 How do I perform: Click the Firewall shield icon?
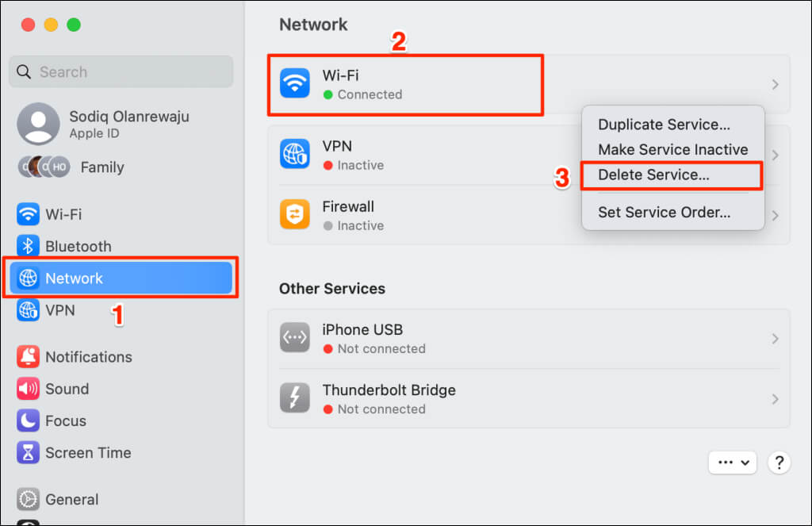(x=295, y=214)
